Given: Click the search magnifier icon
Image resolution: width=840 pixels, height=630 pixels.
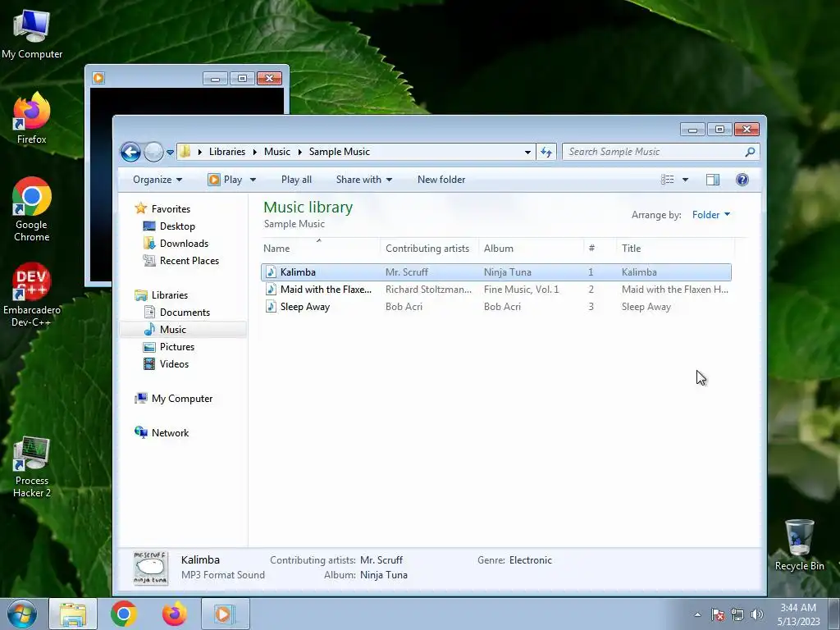Looking at the screenshot, I should (750, 152).
